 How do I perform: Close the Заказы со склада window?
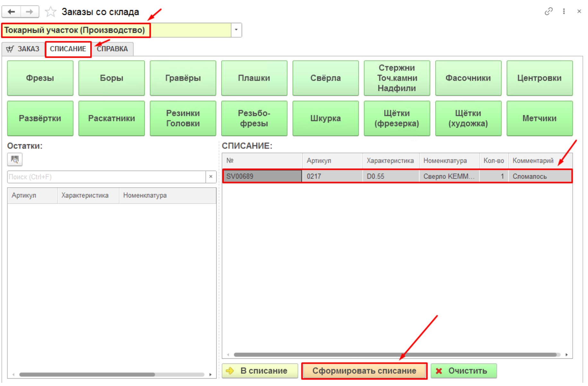[579, 12]
